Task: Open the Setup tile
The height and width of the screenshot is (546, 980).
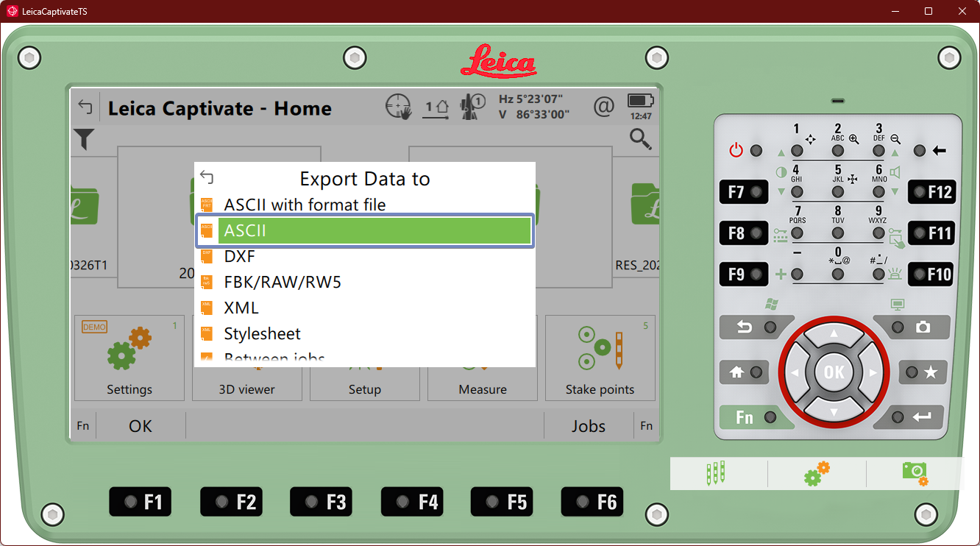Action: [x=365, y=358]
